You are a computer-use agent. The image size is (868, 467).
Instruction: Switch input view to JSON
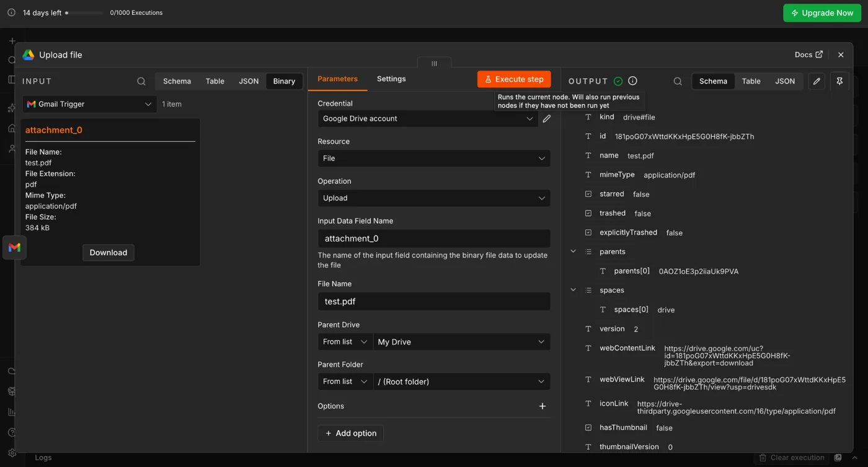point(249,81)
